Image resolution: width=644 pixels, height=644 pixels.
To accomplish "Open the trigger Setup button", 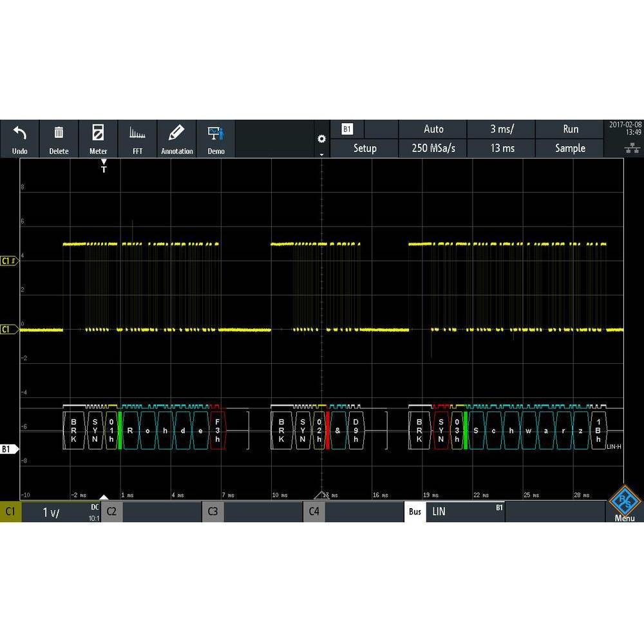I will click(365, 148).
